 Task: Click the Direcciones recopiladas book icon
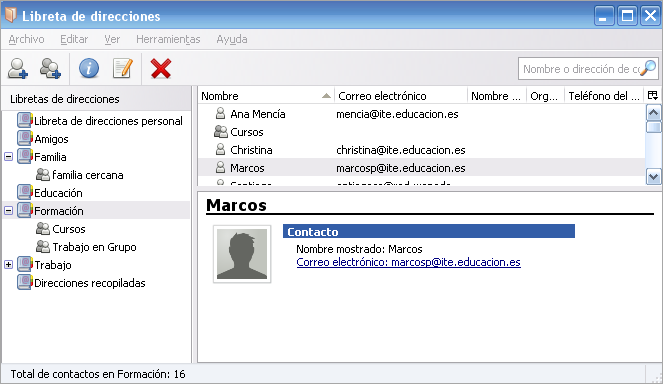coord(25,282)
